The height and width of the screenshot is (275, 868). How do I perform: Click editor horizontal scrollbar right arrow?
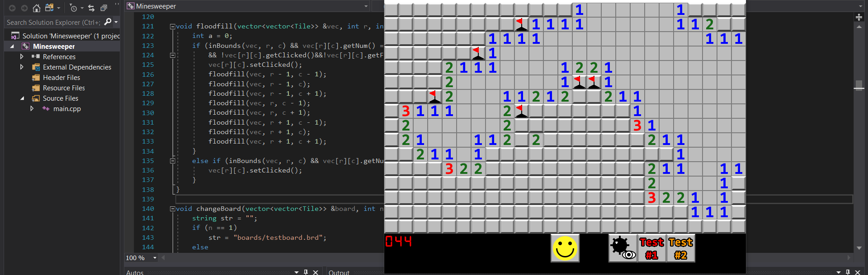point(849,258)
